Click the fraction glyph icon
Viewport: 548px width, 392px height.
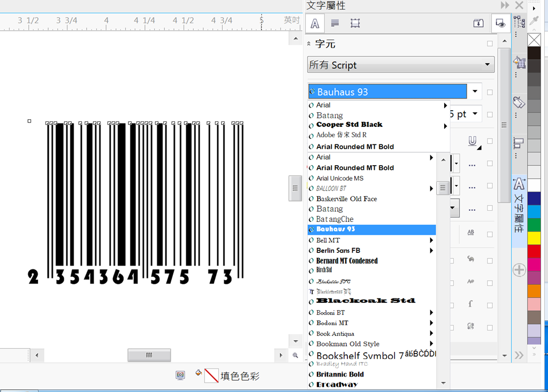[471, 326]
